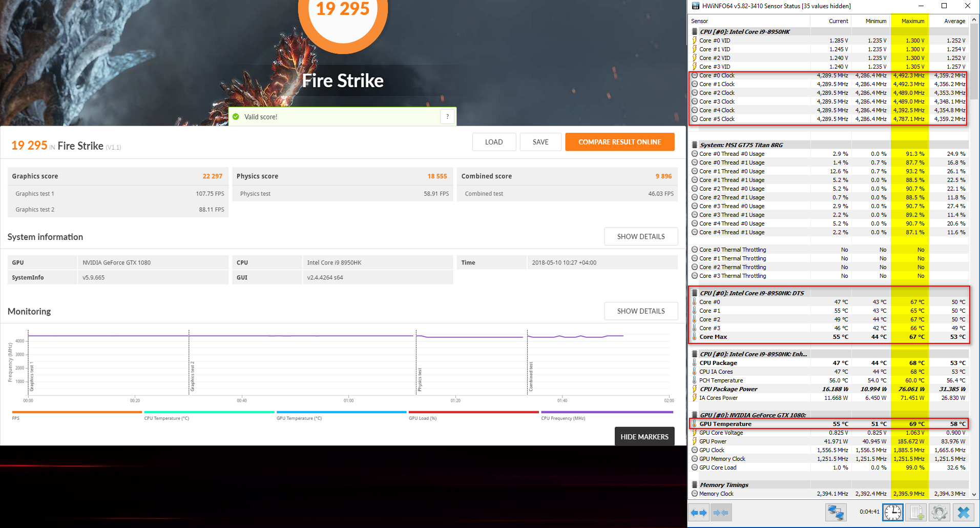Select Core #5 Clock row
Image resolution: width=980 pixels, height=528 pixels.
828,119
